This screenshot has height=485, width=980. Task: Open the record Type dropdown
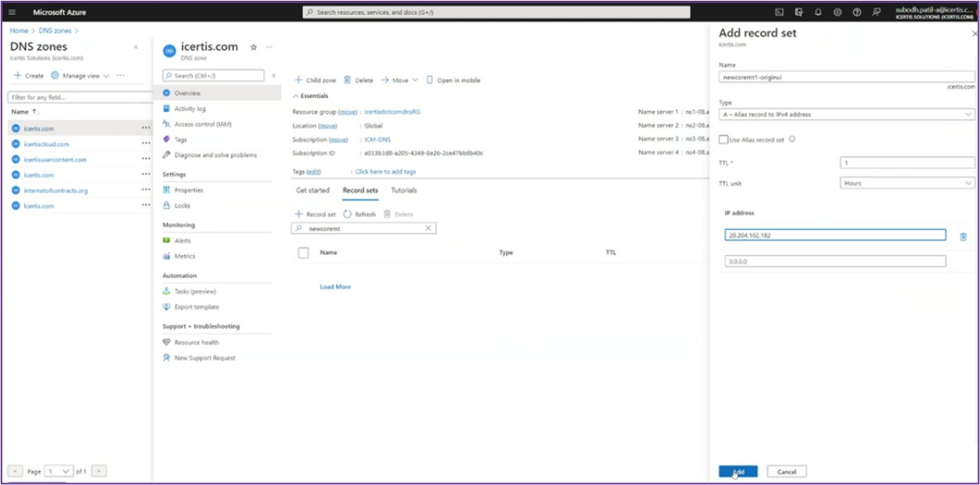click(x=846, y=115)
